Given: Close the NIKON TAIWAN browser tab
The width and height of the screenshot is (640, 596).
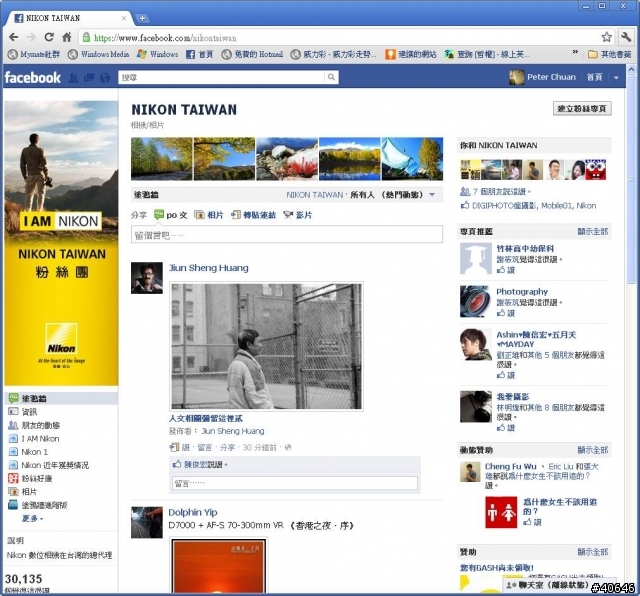Looking at the screenshot, I should tap(124, 18).
